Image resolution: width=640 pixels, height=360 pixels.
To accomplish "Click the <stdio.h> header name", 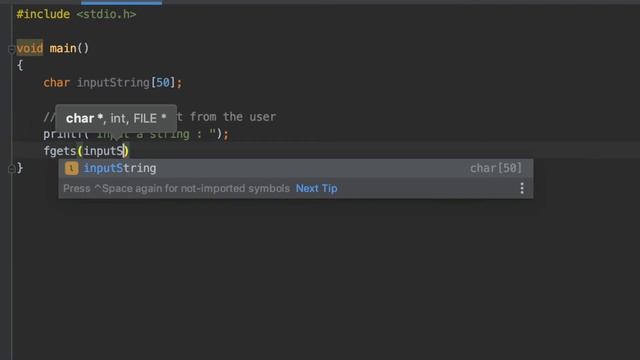I will [106, 14].
